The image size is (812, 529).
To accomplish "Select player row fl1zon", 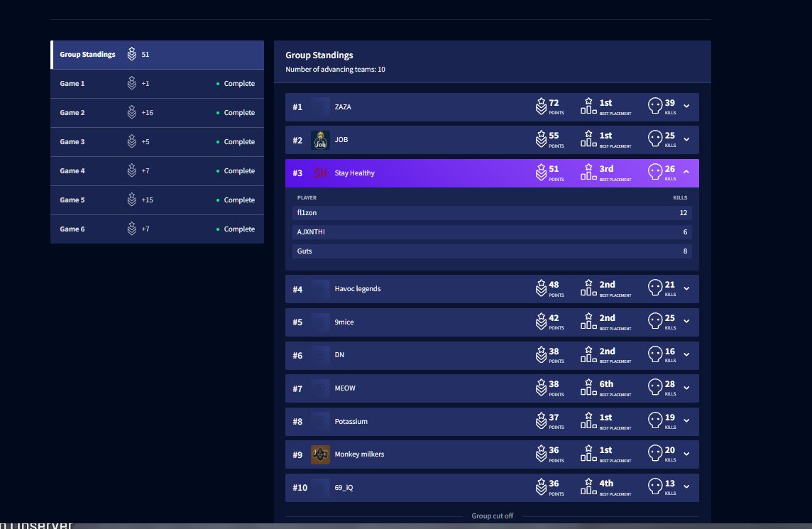I will (x=492, y=213).
